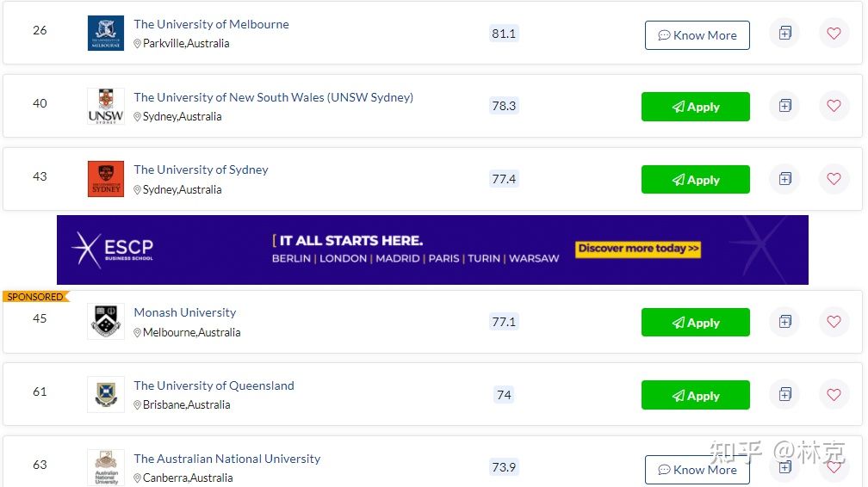Shortlist University of Sydney via heart icon
The width and height of the screenshot is (868, 487).
[834, 179]
